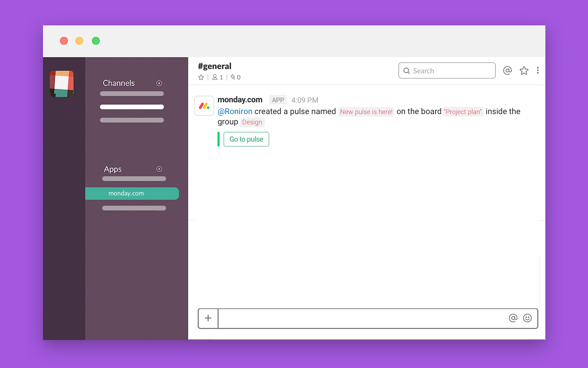This screenshot has height=368, width=588.
Task: Click the 4:09 PM message timestamp
Action: pos(305,100)
